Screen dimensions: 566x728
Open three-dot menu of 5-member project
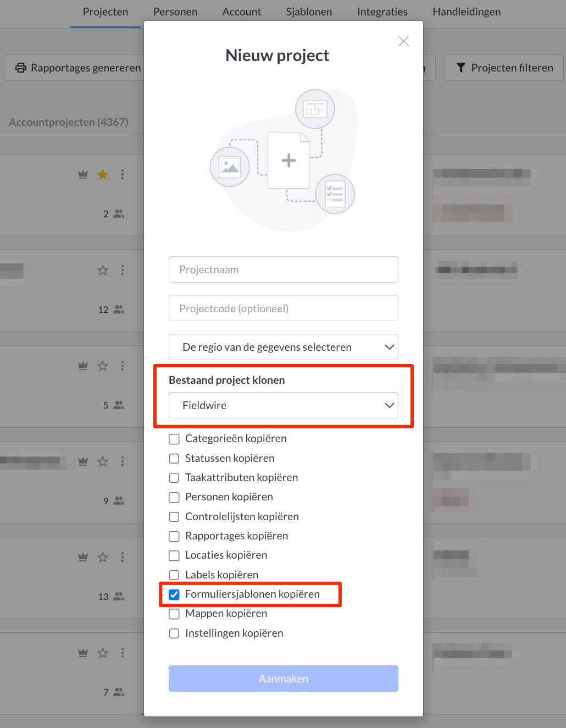click(x=123, y=366)
